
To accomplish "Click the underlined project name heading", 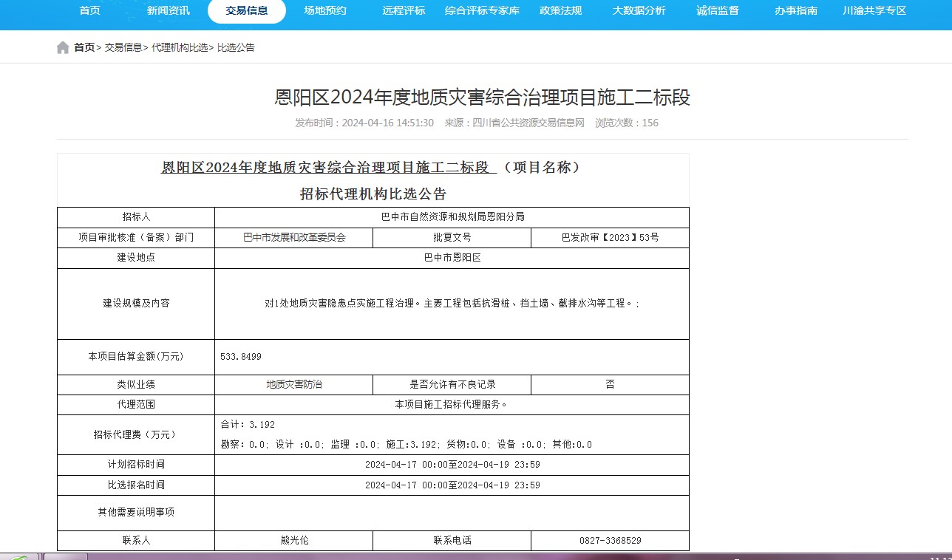I will pyautogui.click(x=329, y=168).
